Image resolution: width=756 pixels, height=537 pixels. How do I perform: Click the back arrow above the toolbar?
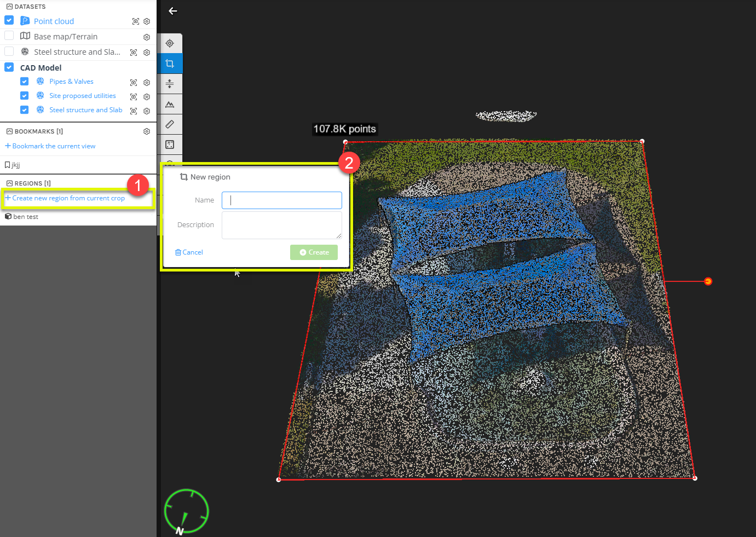click(173, 11)
